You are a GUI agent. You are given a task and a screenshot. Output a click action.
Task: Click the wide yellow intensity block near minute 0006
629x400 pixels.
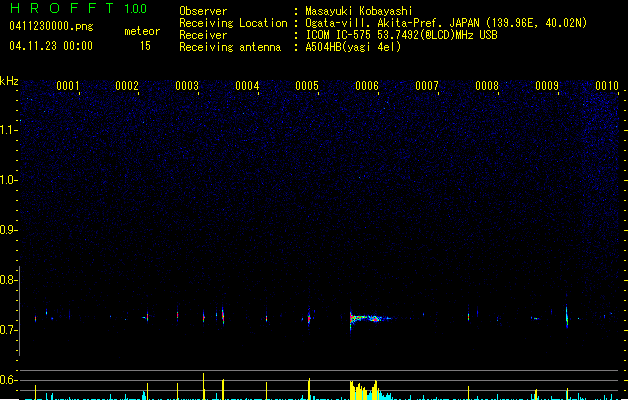tap(364, 390)
